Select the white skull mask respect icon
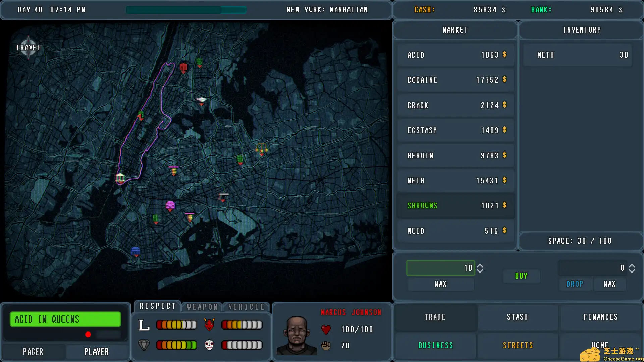644x362 pixels. tap(209, 345)
